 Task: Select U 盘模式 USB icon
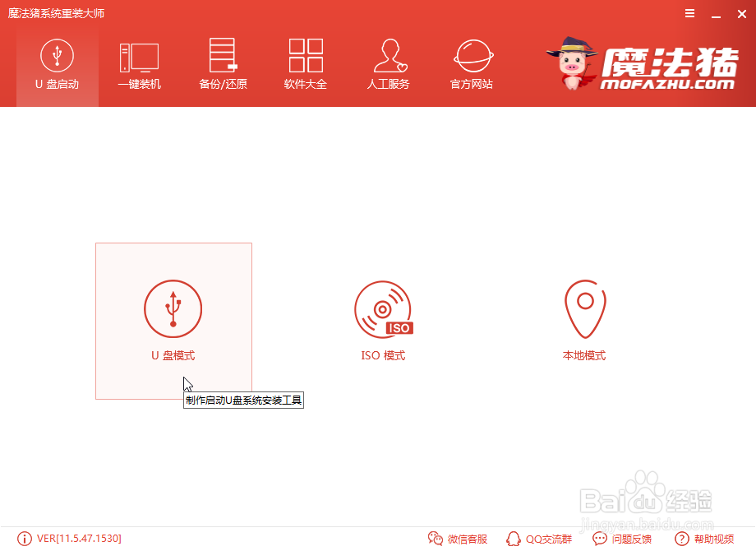(173, 308)
